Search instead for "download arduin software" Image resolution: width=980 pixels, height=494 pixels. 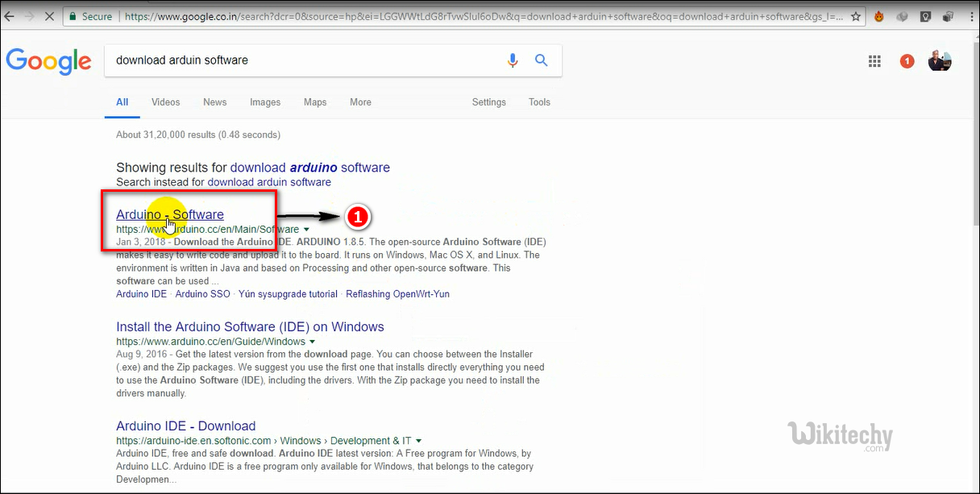point(269,182)
